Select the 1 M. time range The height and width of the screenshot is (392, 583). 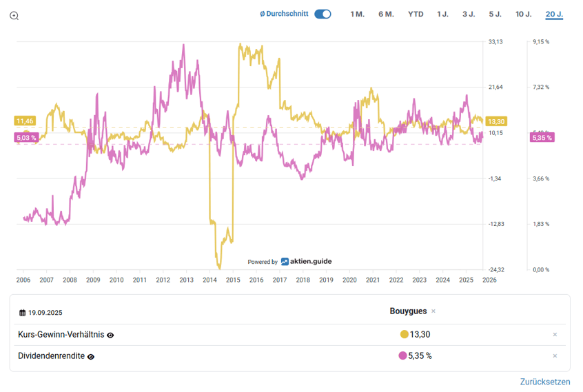pos(357,14)
